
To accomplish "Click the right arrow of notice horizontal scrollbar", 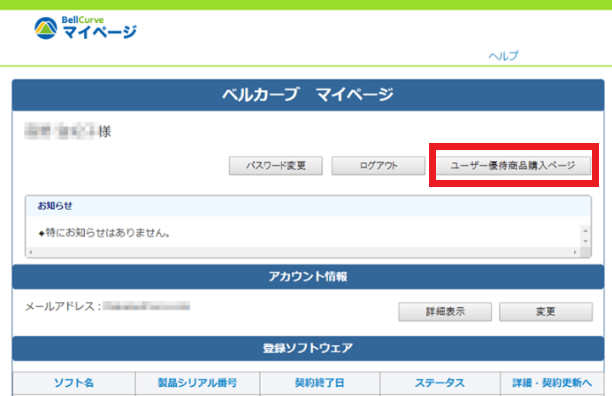I will tap(575, 252).
